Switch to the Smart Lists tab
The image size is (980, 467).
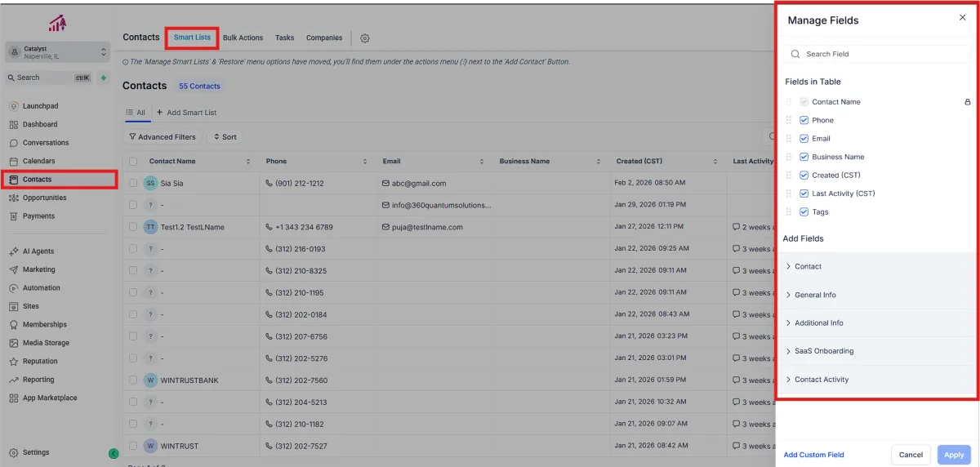coord(192,38)
